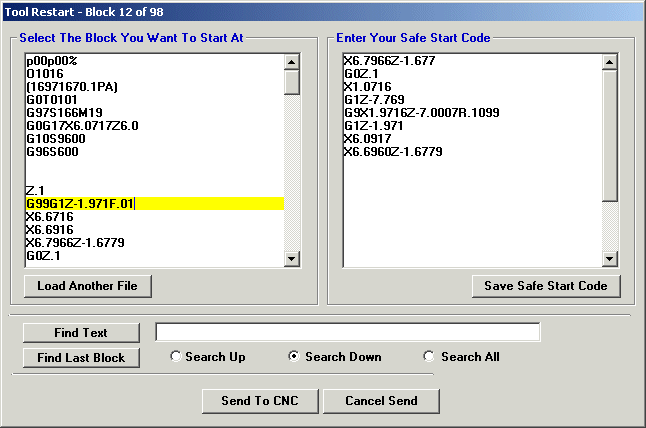The width and height of the screenshot is (646, 428).
Task: Click the Load Another File button
Action: (x=88, y=286)
